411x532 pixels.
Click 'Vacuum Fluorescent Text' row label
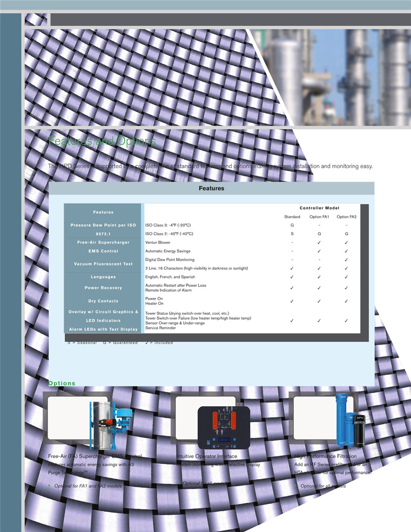[103, 264]
